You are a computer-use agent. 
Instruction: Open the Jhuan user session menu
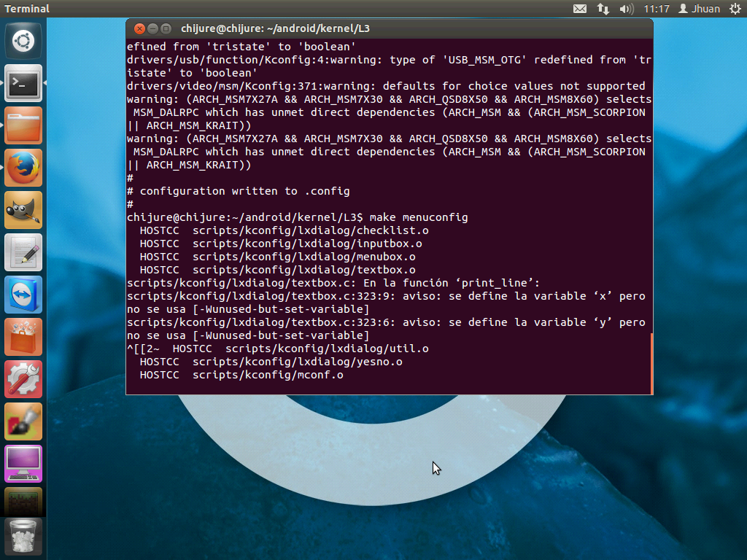click(699, 8)
